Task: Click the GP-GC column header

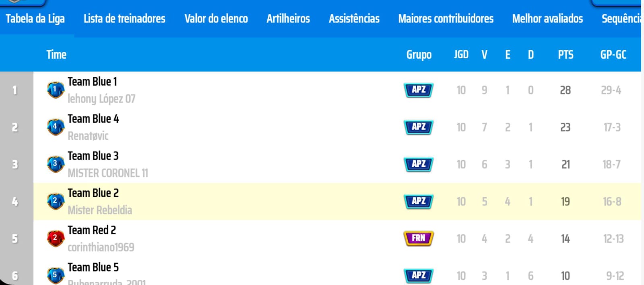Action: (613, 55)
